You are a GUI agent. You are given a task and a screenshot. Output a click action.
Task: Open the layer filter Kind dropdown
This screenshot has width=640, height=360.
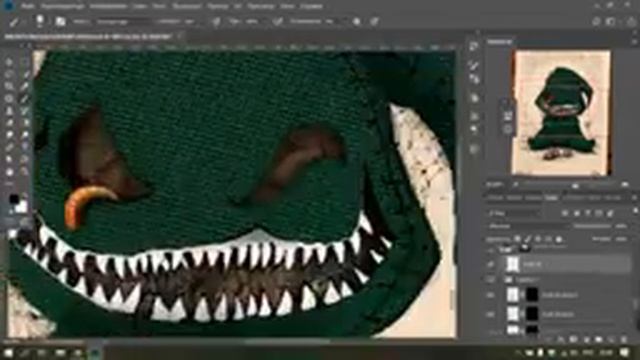click(514, 213)
